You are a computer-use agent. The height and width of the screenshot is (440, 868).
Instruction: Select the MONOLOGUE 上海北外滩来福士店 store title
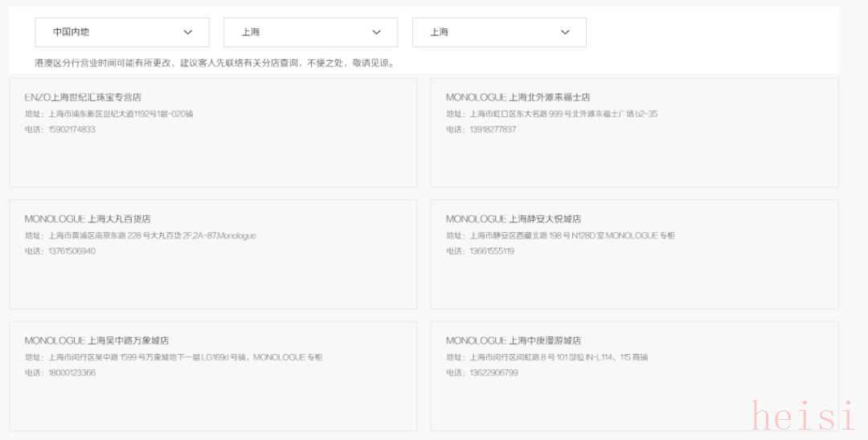518,97
